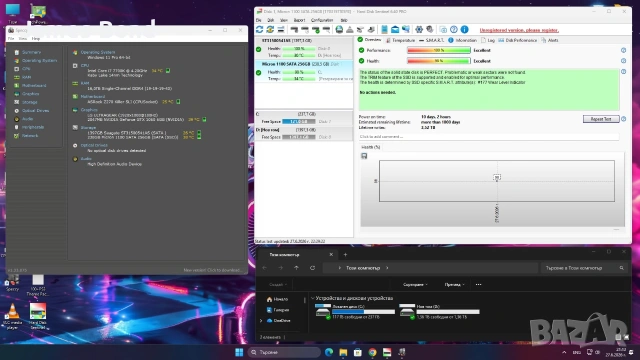
Task: Switch to the Log tab
Action: tap(488, 40)
